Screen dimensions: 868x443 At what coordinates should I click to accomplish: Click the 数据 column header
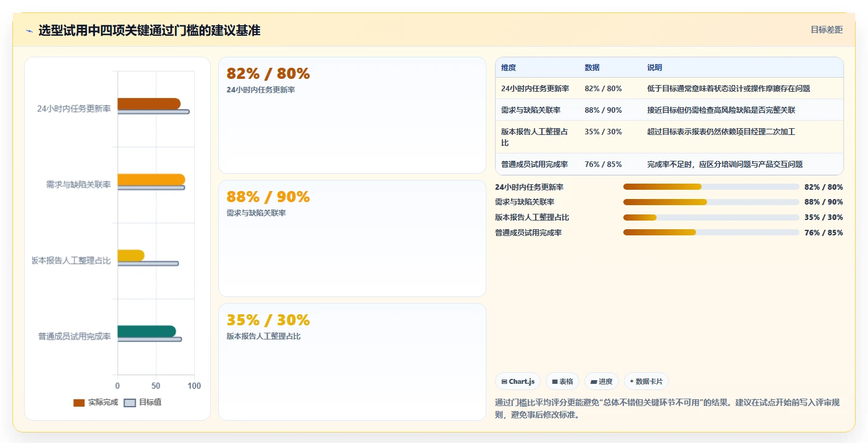[592, 68]
